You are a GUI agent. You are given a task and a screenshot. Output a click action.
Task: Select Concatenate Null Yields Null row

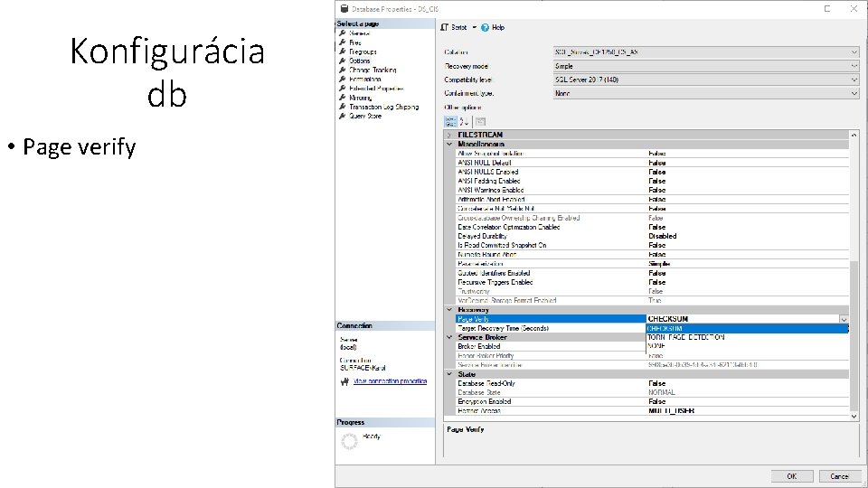tap(652, 209)
